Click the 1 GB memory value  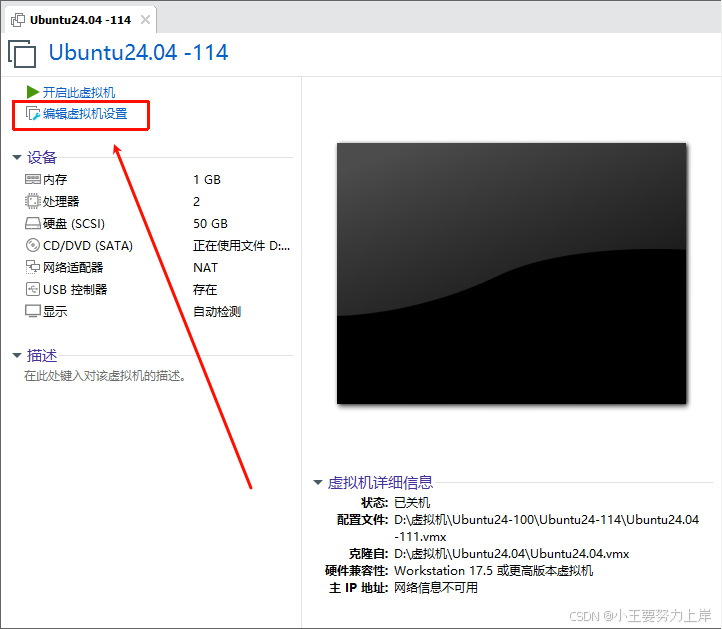coord(207,180)
